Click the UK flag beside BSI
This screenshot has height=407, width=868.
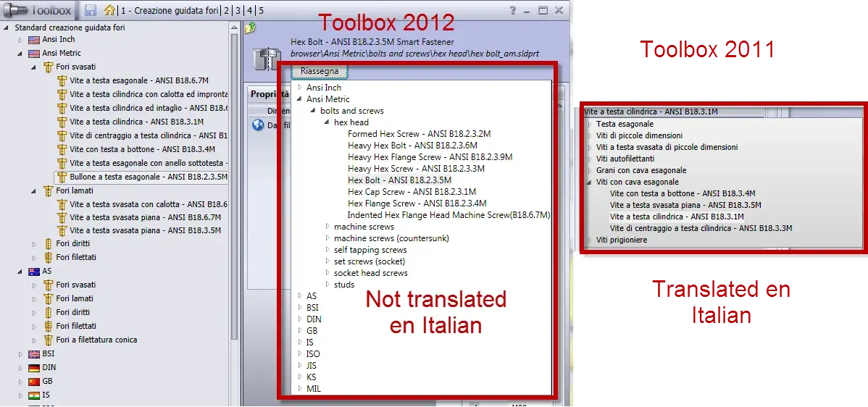click(34, 354)
